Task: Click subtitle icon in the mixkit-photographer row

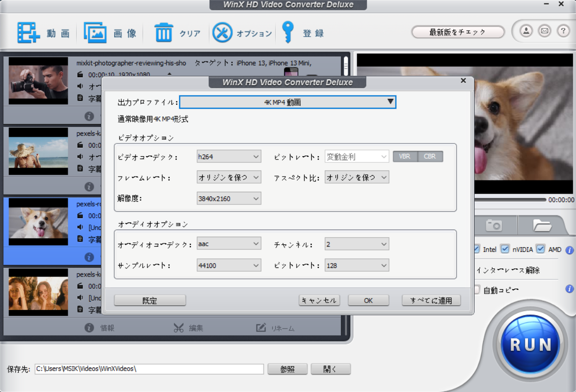Action: (80, 98)
